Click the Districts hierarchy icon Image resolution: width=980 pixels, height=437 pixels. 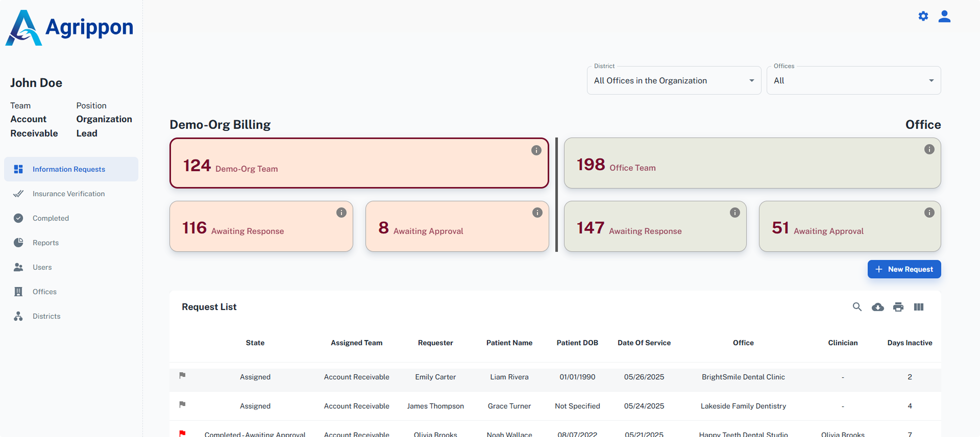pyautogui.click(x=18, y=316)
